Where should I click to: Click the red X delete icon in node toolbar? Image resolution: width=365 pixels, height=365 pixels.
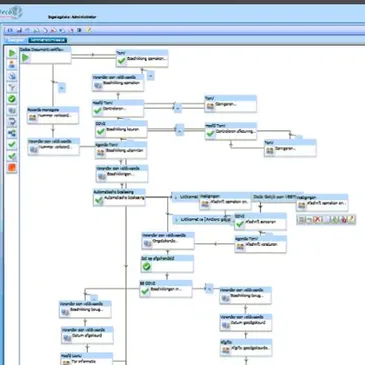pos(318,219)
